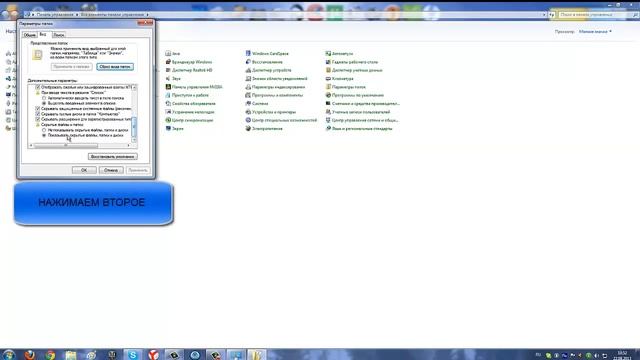Open Устранение неполадок item
640x360 pixels.
coord(190,112)
